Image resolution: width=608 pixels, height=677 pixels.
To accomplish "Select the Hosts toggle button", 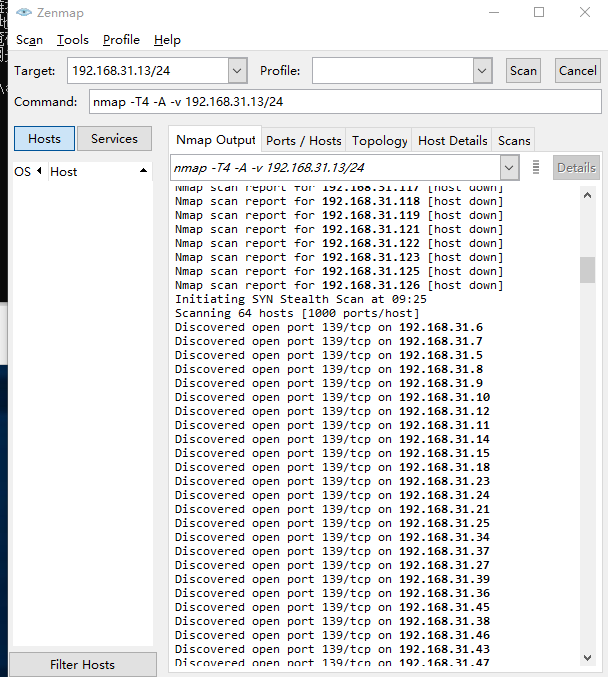I will tap(44, 139).
